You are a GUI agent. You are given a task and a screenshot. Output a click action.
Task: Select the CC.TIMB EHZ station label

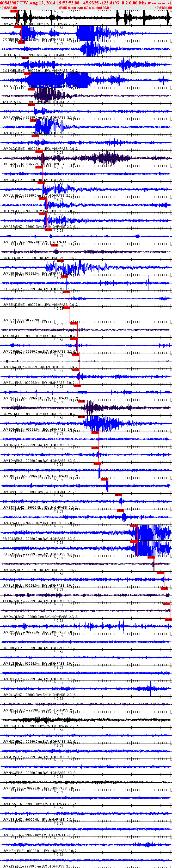(39, 648)
